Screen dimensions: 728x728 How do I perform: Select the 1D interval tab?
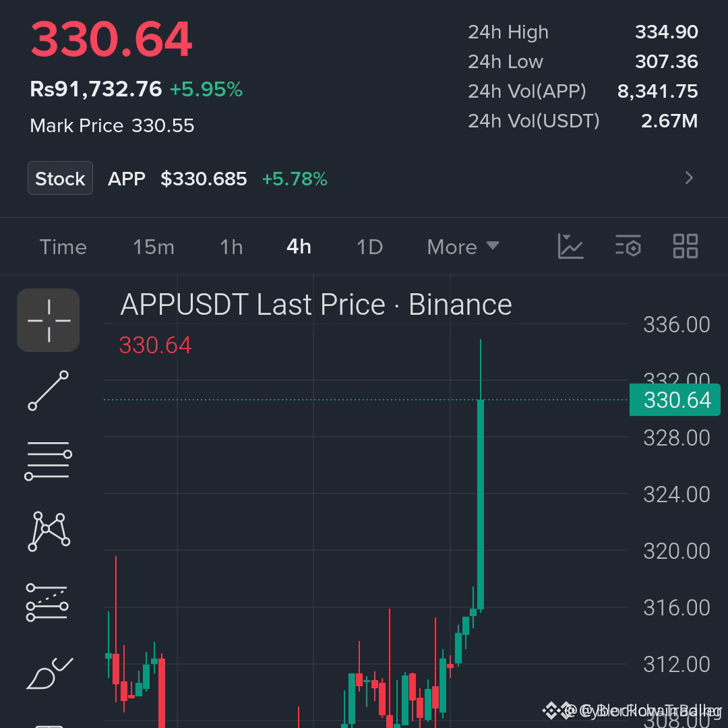pos(369,247)
